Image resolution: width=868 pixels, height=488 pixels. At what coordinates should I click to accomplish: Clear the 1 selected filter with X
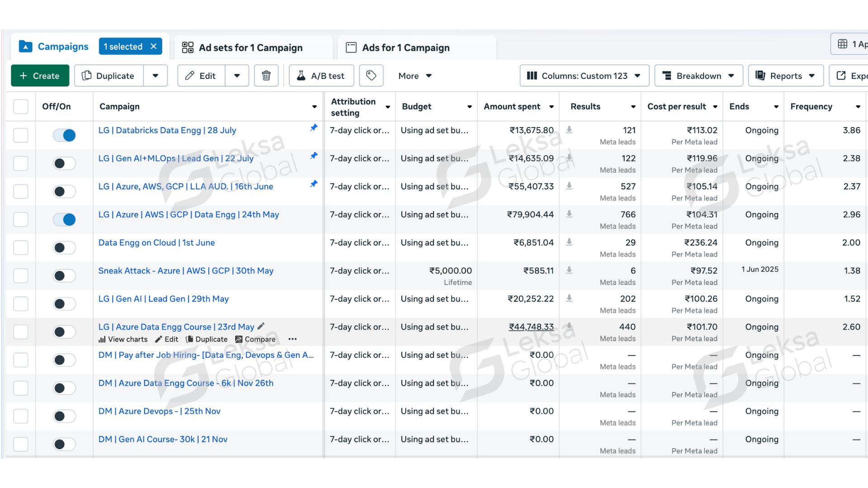point(154,47)
